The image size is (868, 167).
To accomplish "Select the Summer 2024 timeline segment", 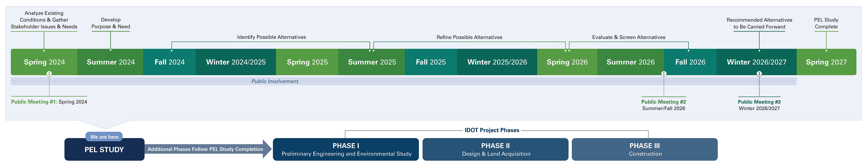I will 111,62.
